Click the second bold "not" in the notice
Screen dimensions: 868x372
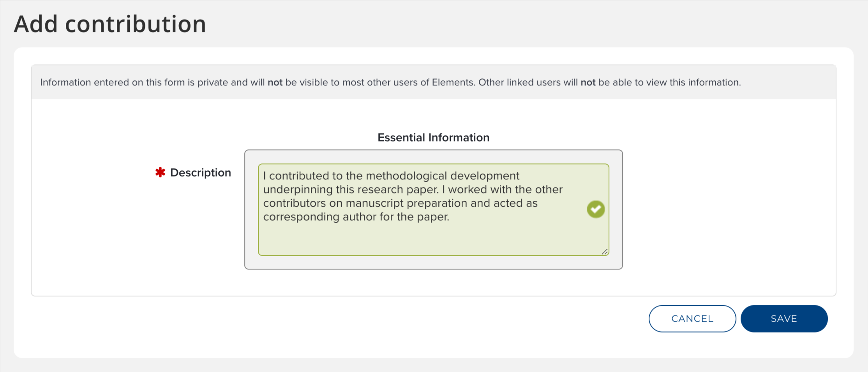pyautogui.click(x=588, y=83)
